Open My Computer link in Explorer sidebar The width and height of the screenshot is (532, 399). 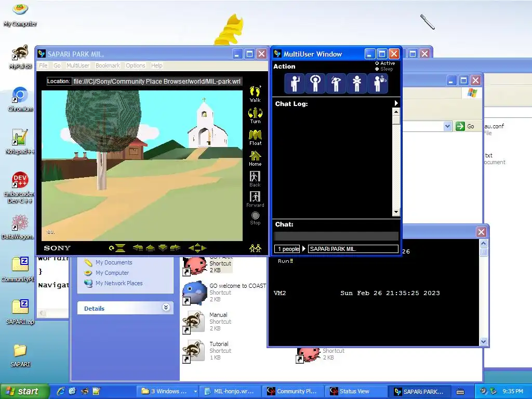click(112, 273)
